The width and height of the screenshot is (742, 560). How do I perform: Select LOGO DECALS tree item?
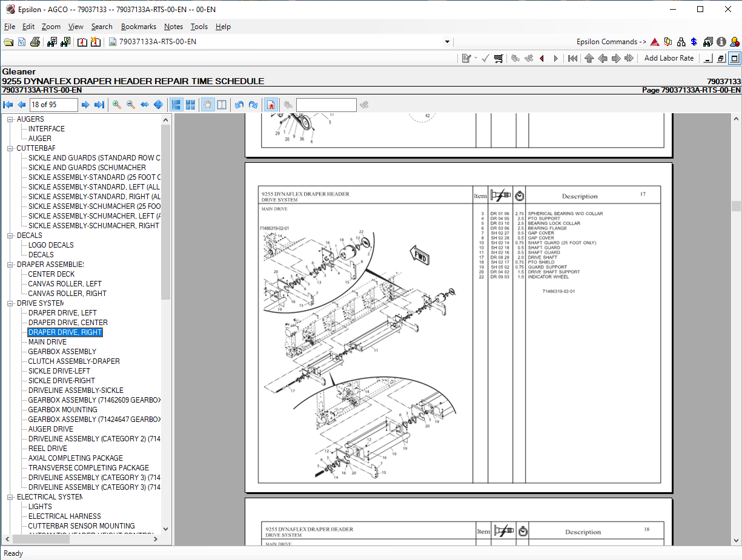pos(51,245)
